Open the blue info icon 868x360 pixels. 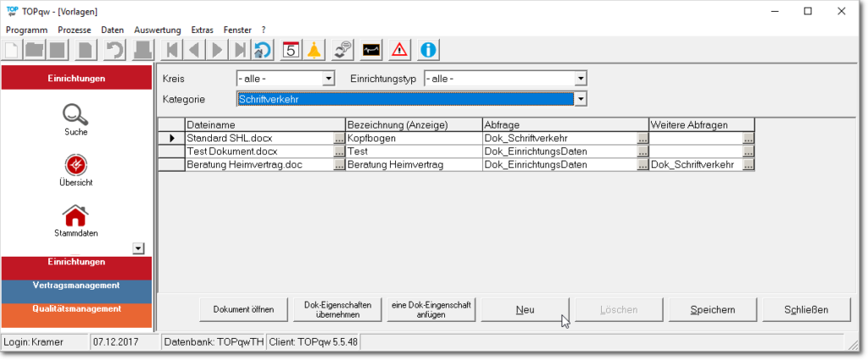428,49
